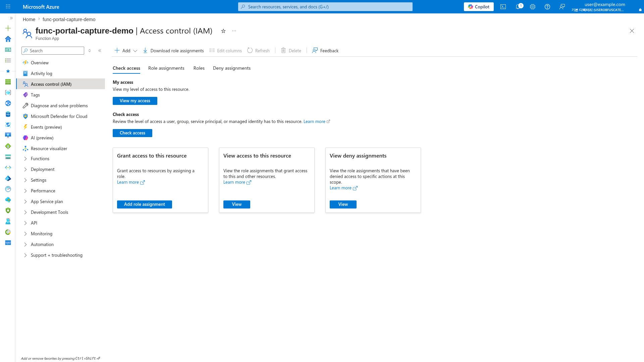The width and height of the screenshot is (644, 362).
Task: Refresh the access control list
Action: click(258, 51)
